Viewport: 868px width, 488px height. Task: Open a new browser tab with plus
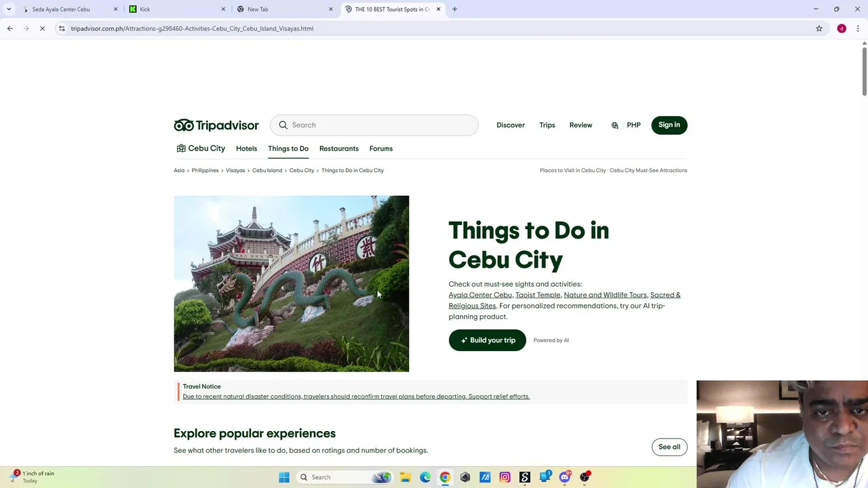(454, 9)
